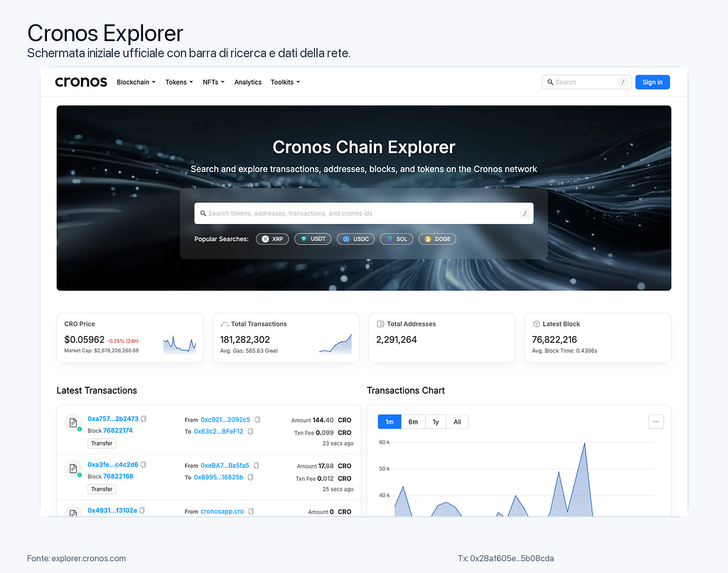Copy transaction hash 0xa3fe...c4c2d6
This screenshot has height=573, width=728.
click(144, 465)
